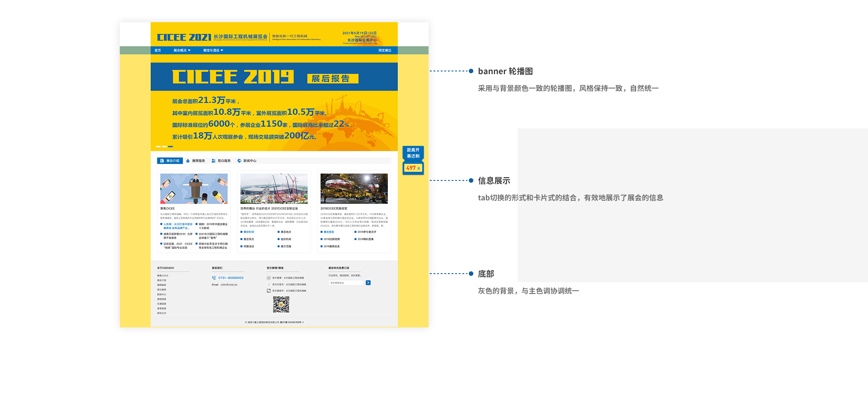Focus the email subscription input field
Screen dimensions: 868x407
tap(346, 283)
